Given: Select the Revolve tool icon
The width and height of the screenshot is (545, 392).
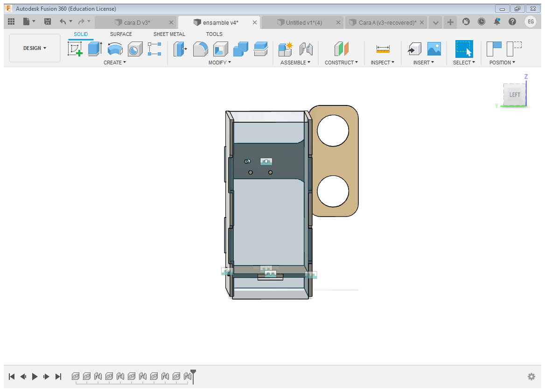Looking at the screenshot, I should pos(115,49).
